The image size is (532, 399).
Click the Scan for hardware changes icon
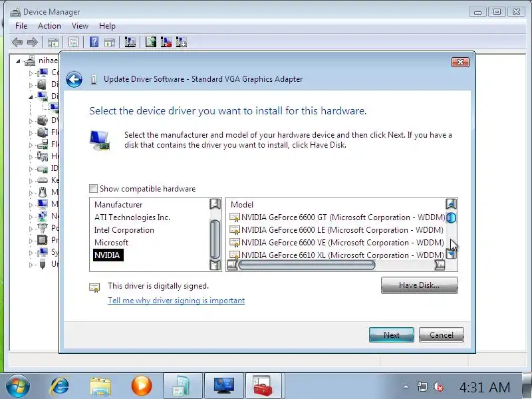point(130,42)
